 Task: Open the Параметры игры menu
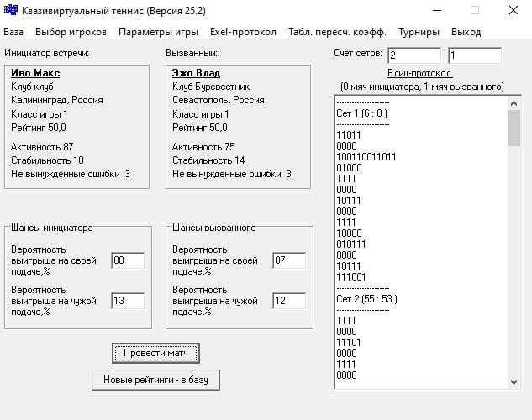point(159,32)
